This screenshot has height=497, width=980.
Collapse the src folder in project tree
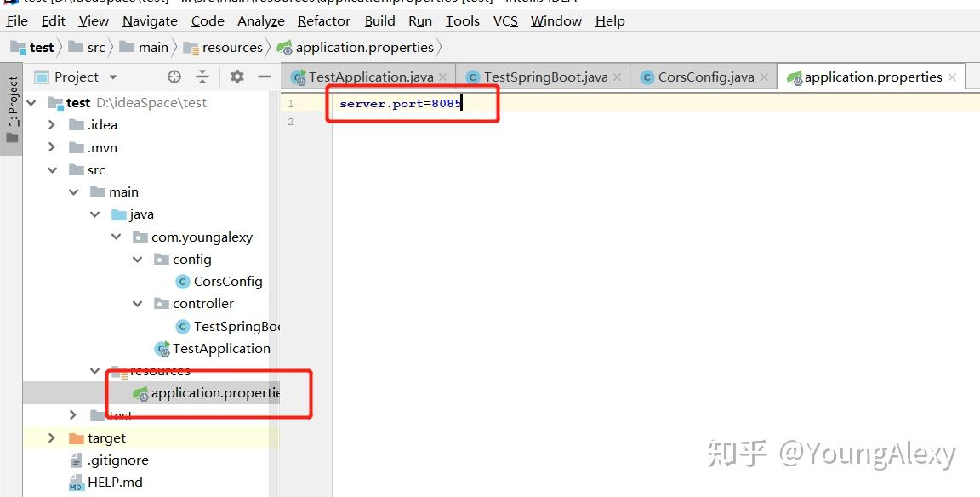[x=52, y=169]
